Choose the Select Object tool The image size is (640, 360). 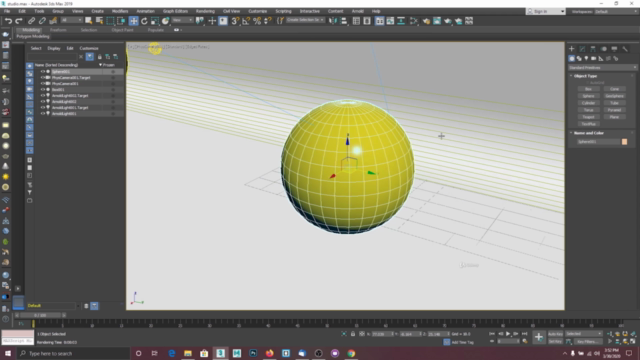click(89, 20)
